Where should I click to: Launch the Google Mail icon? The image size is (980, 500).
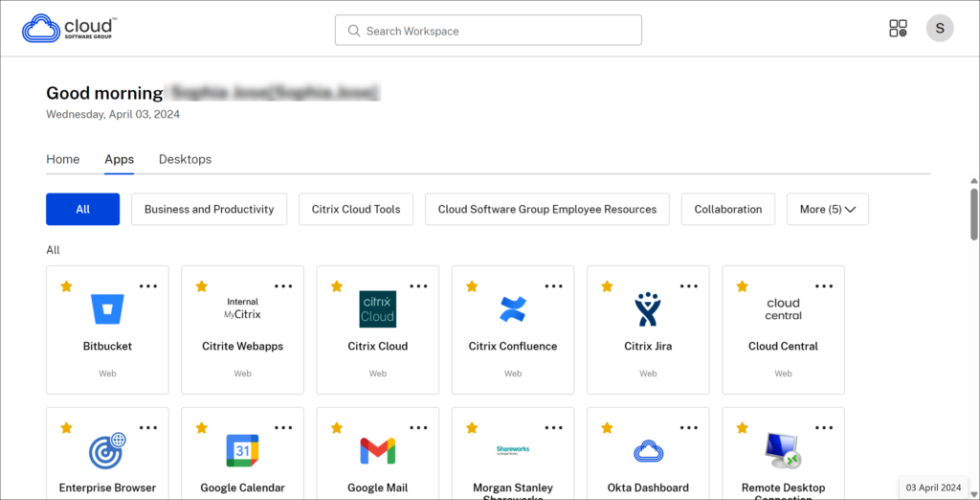point(377,450)
